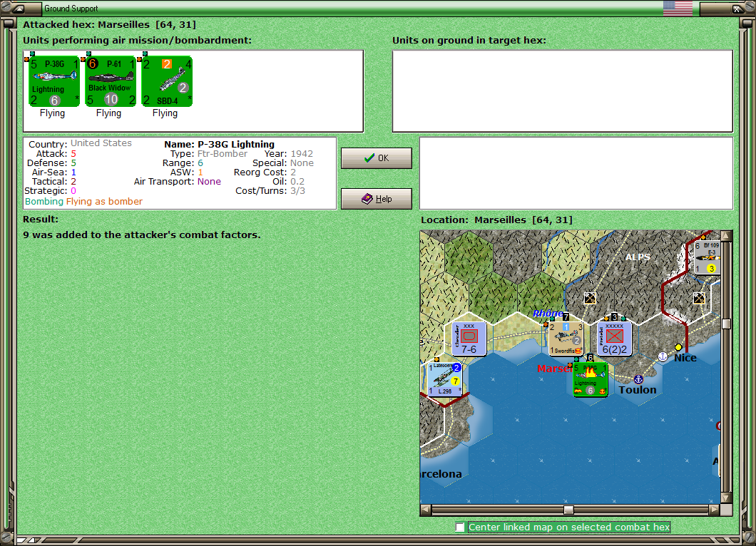This screenshot has width=756, height=546.
Task: Click the ALPS region label on map
Action: [x=638, y=257]
